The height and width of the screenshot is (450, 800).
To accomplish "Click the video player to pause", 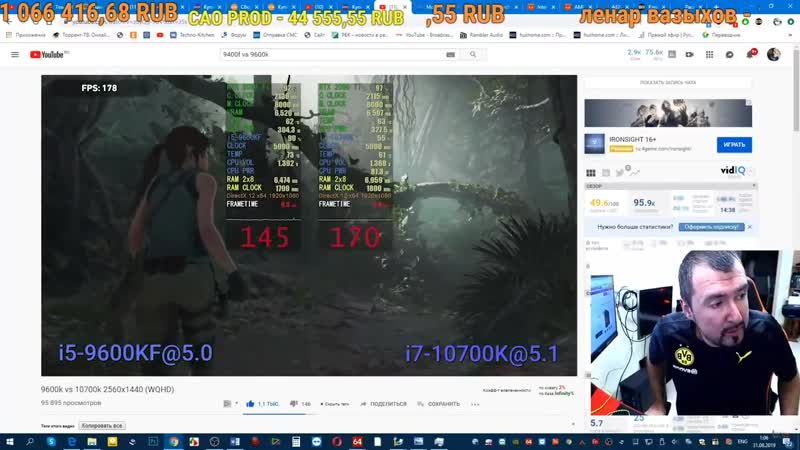I will point(309,225).
